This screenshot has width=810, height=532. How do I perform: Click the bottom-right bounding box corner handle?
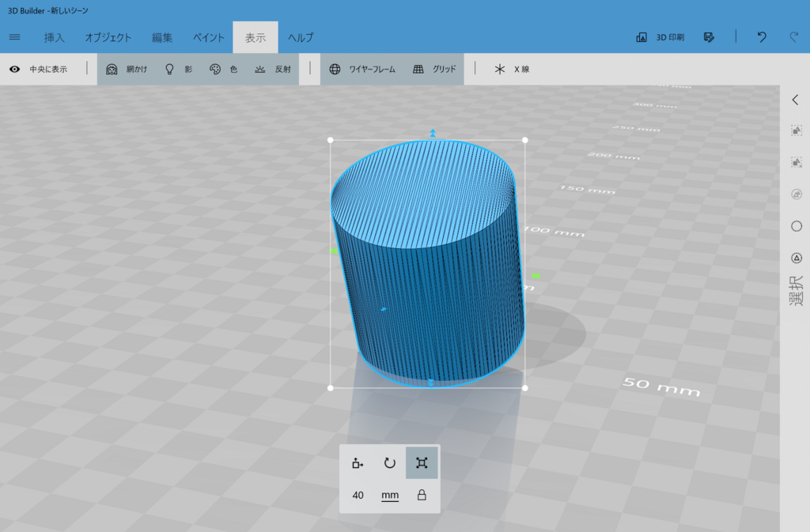point(525,388)
